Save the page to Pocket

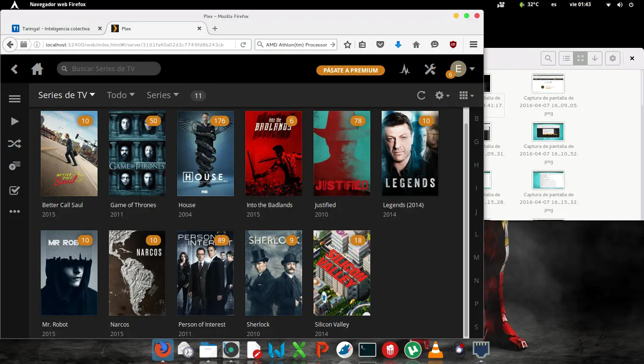(380, 45)
